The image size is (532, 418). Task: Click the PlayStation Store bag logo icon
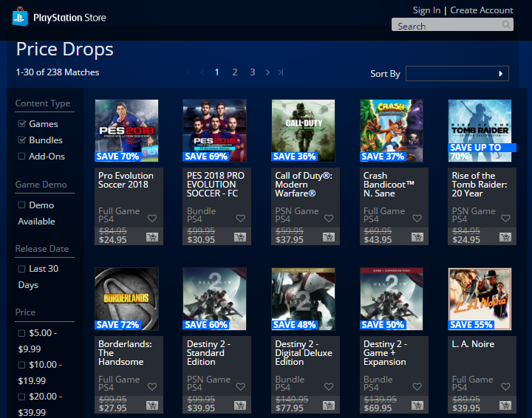20,16
